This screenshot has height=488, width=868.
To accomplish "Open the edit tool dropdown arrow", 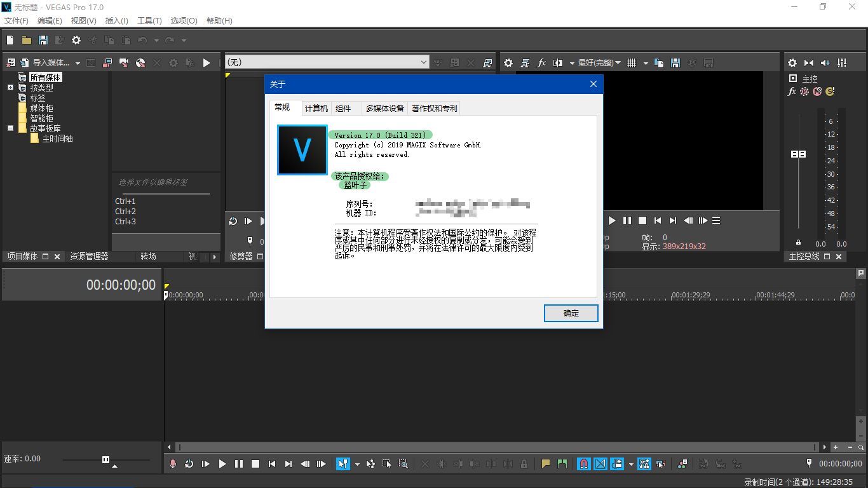I will [x=356, y=464].
